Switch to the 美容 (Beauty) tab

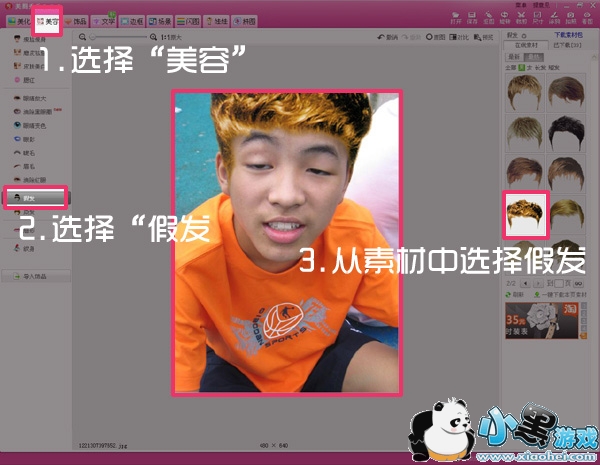(x=46, y=20)
